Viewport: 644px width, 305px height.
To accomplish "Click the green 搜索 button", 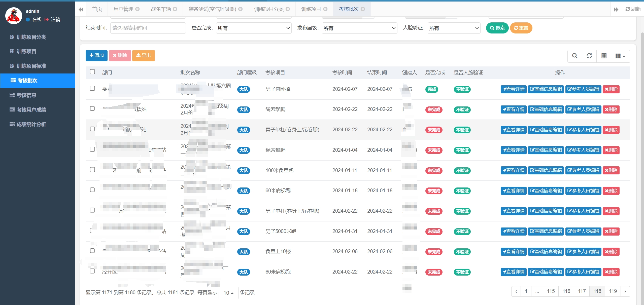I will [497, 28].
